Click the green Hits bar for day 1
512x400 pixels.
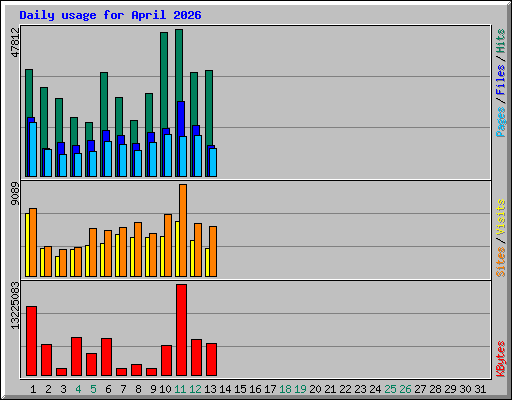pyautogui.click(x=29, y=93)
